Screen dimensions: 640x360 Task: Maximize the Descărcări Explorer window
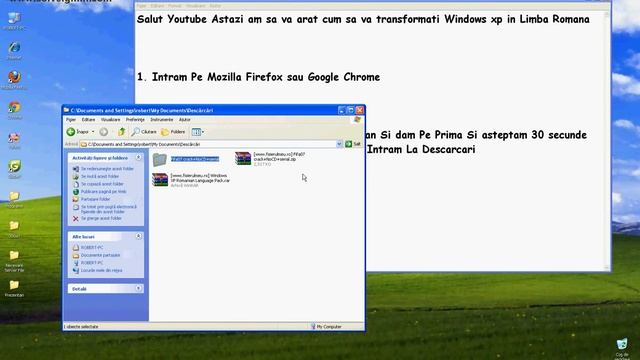[351, 110]
